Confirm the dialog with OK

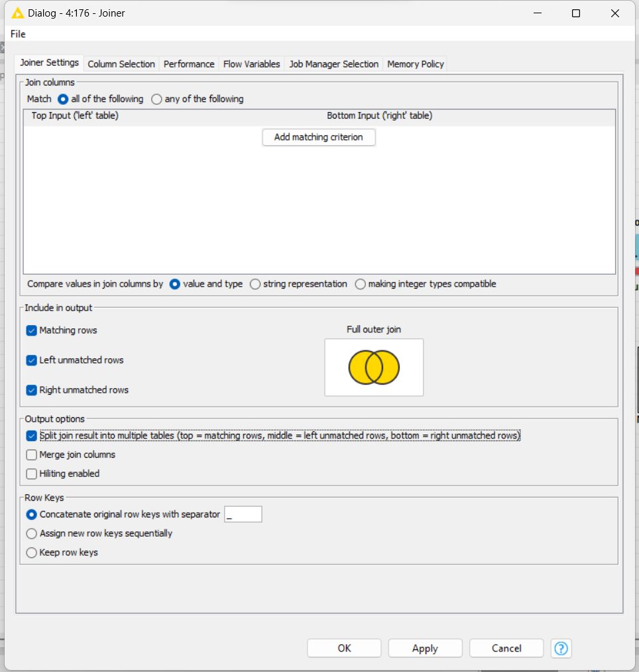pos(344,648)
